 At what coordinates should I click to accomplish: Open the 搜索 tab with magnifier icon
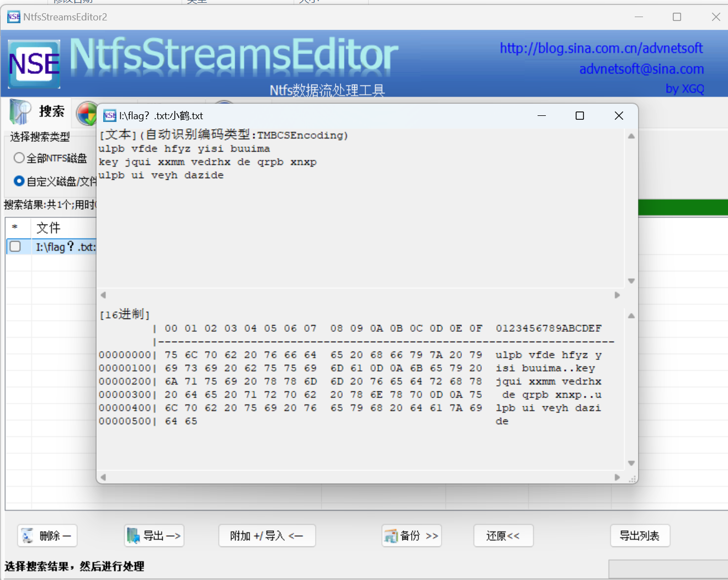[38, 112]
